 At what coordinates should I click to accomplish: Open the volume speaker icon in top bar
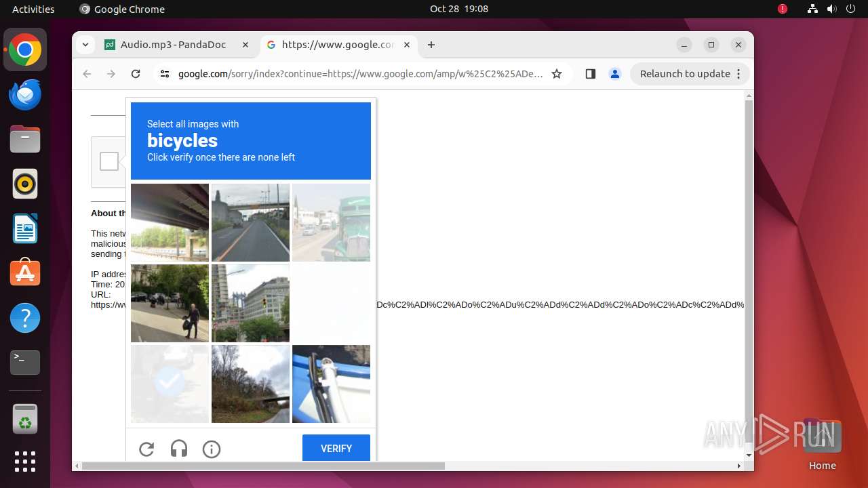[831, 9]
